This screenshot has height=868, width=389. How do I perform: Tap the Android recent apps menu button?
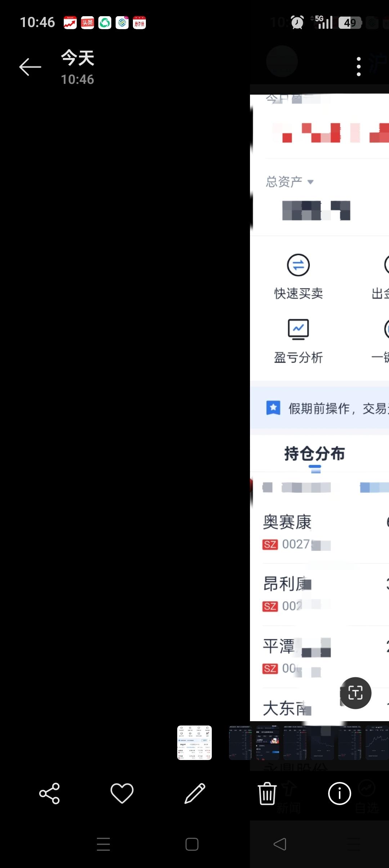[x=103, y=844]
